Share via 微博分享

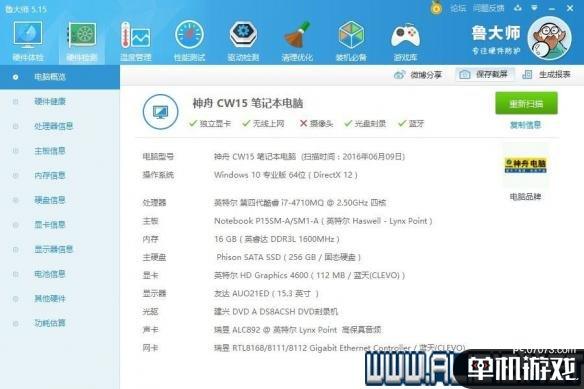(418, 75)
